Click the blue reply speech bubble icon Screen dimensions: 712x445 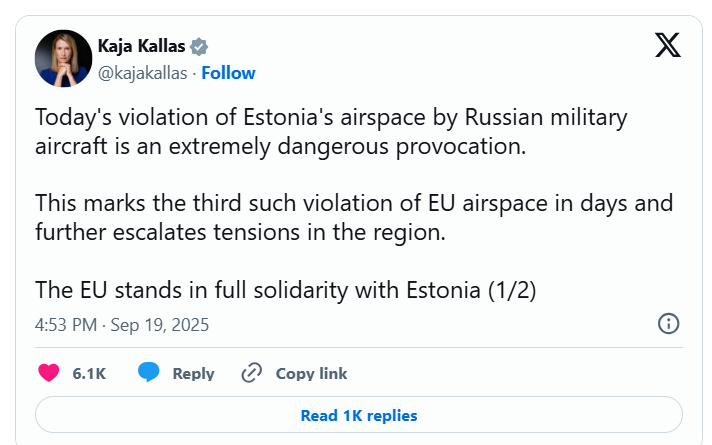[x=149, y=373]
